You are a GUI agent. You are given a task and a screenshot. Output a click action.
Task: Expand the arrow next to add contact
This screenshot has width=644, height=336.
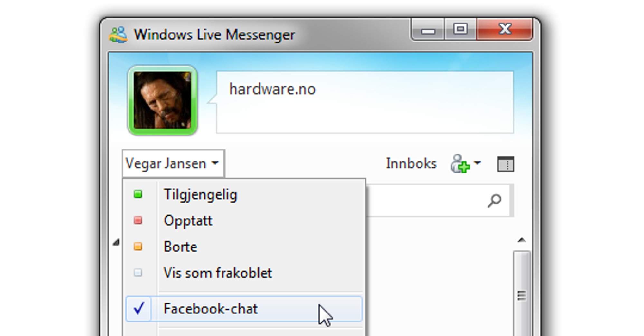point(477,163)
